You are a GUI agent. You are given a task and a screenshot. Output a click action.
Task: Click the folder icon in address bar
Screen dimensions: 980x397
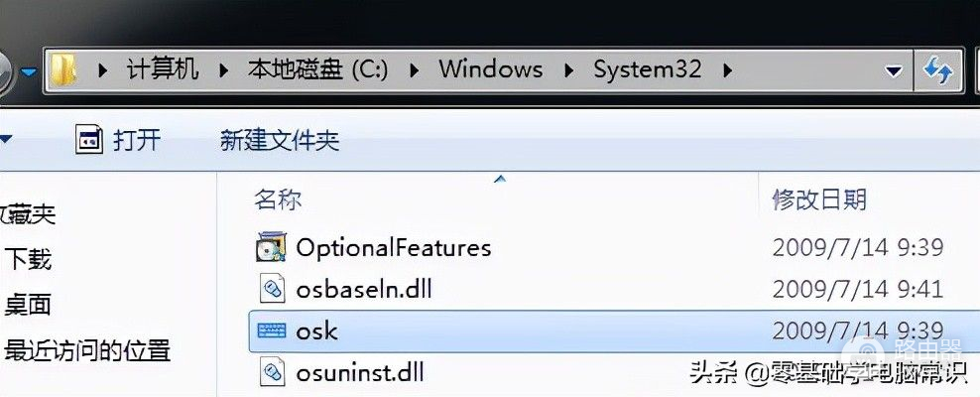pos(64,69)
